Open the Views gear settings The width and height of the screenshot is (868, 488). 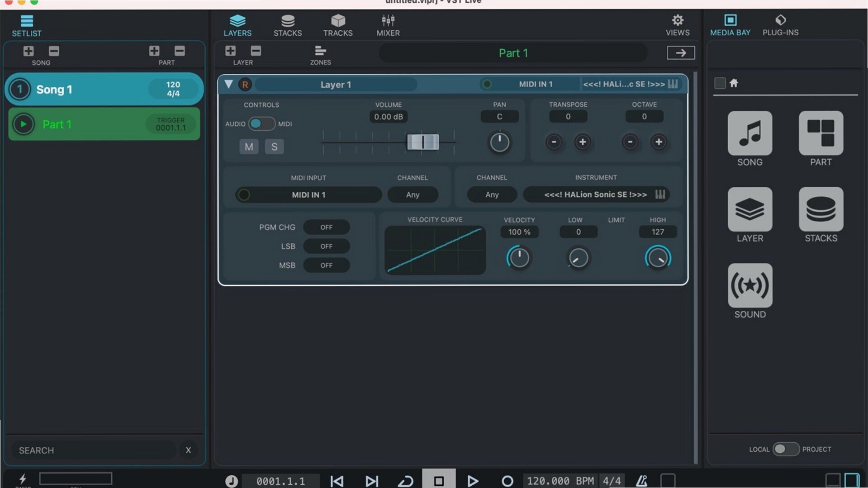pos(677,25)
